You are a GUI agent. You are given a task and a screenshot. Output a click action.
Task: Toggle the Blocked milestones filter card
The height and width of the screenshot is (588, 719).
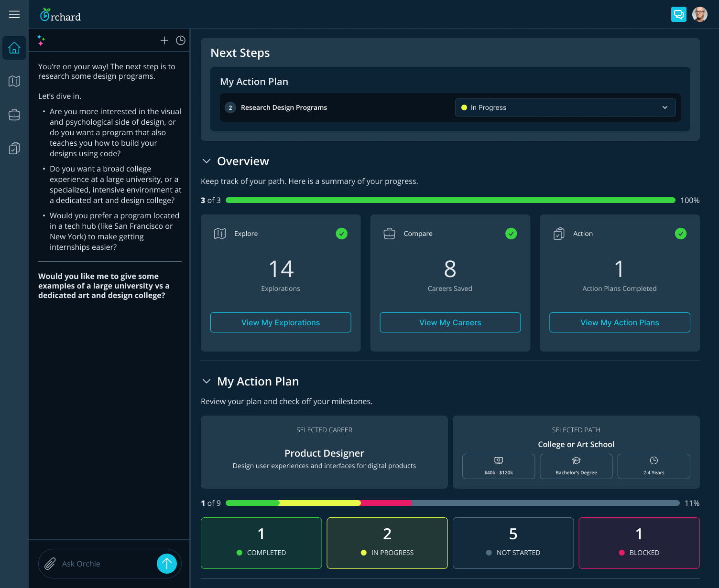coord(639,543)
